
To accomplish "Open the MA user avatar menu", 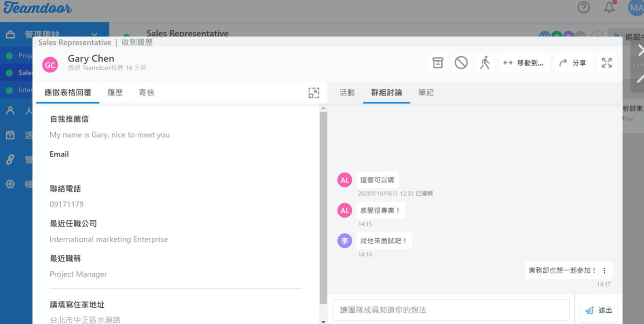I will [x=636, y=8].
